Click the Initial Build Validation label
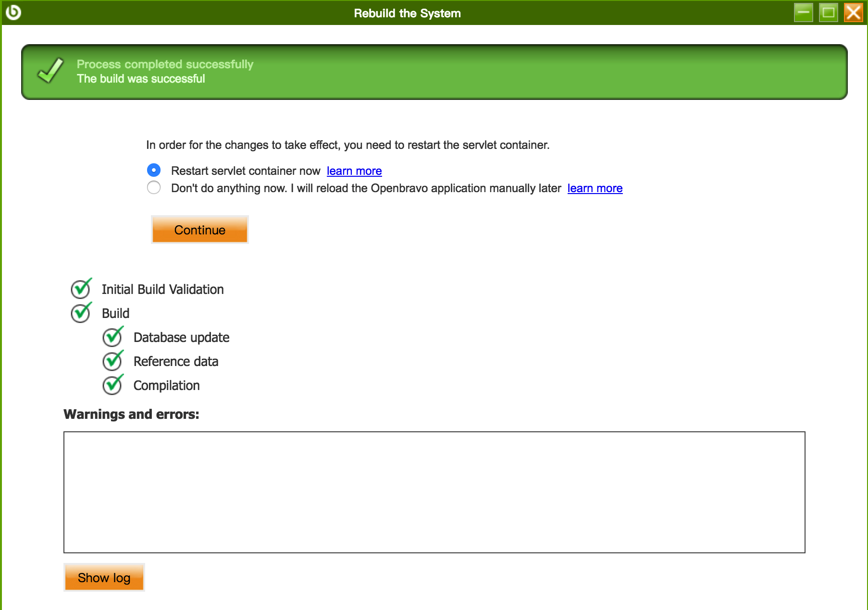The image size is (868, 610). pos(162,289)
